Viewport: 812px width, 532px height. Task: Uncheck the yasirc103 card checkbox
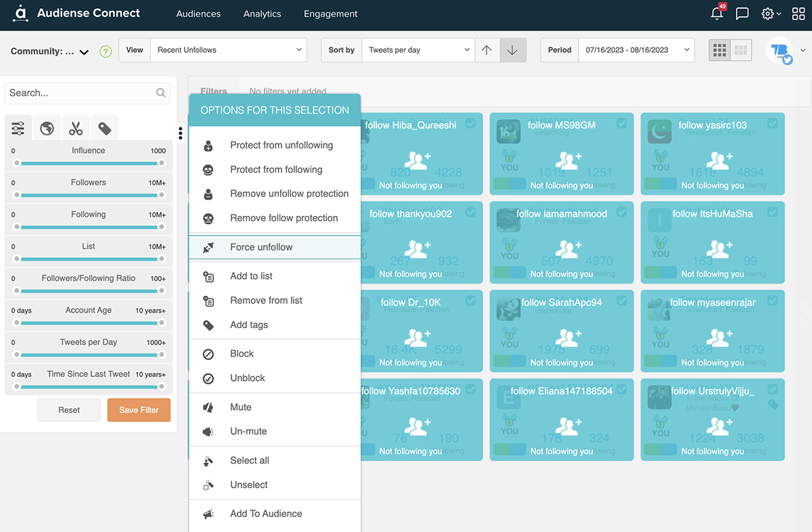tap(772, 123)
